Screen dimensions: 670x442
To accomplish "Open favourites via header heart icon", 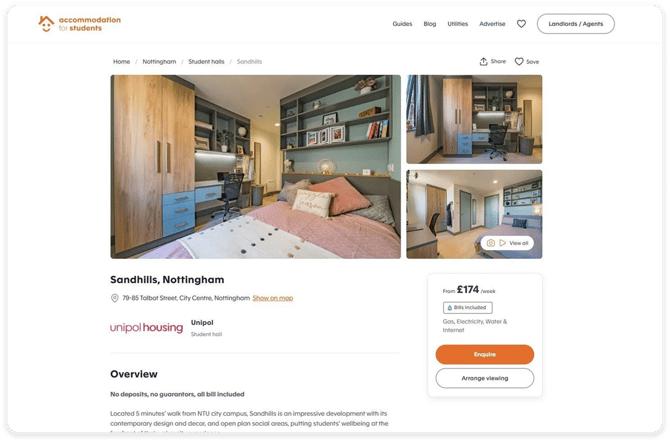I will tap(521, 24).
